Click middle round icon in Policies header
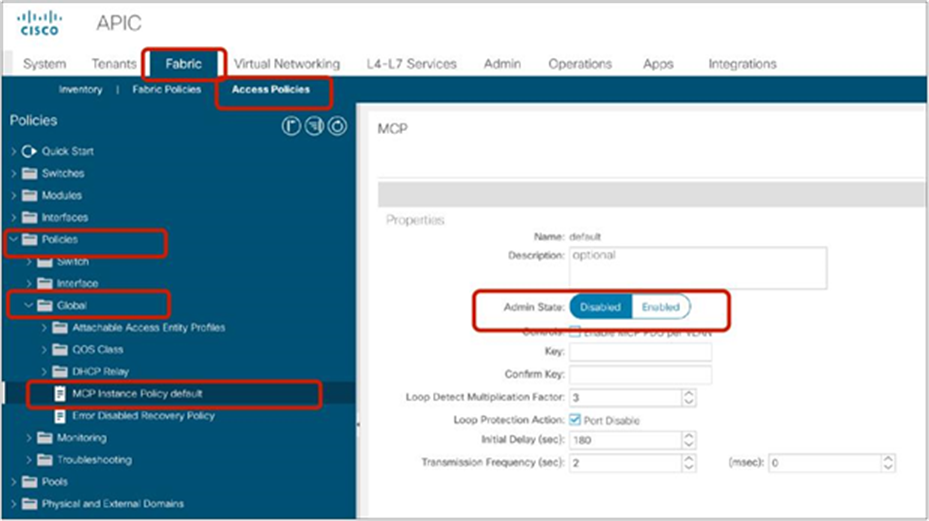Image resolution: width=929 pixels, height=521 pixels. tap(314, 126)
